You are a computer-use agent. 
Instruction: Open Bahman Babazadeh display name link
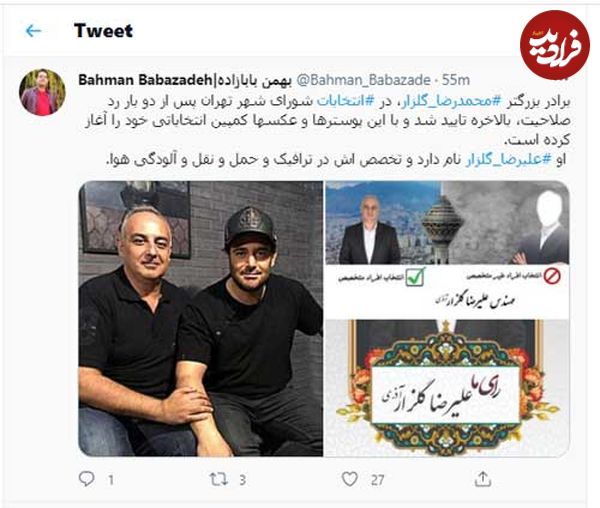tap(185, 80)
